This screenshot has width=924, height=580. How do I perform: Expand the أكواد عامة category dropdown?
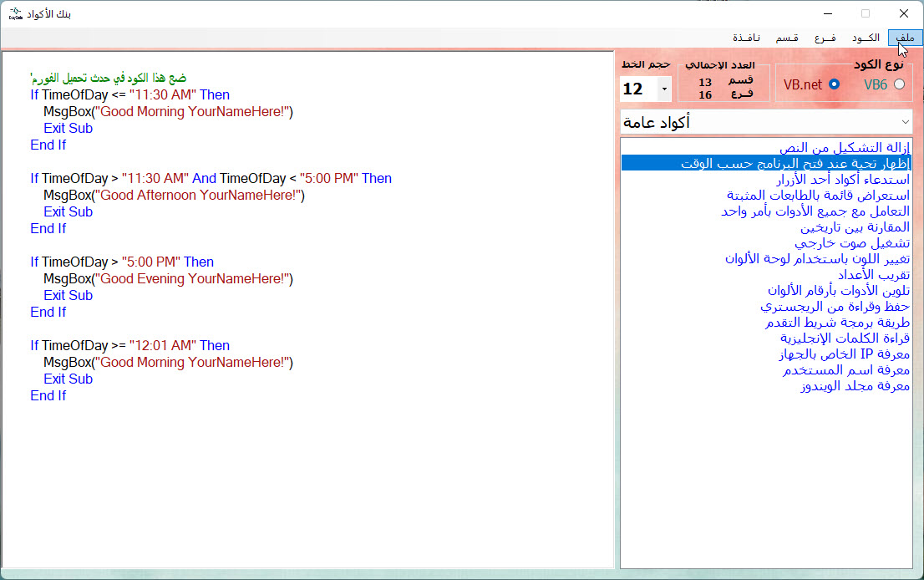click(x=902, y=122)
